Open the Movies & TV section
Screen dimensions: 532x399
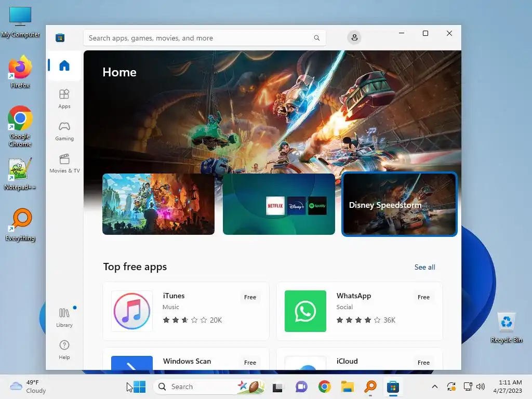pos(64,163)
